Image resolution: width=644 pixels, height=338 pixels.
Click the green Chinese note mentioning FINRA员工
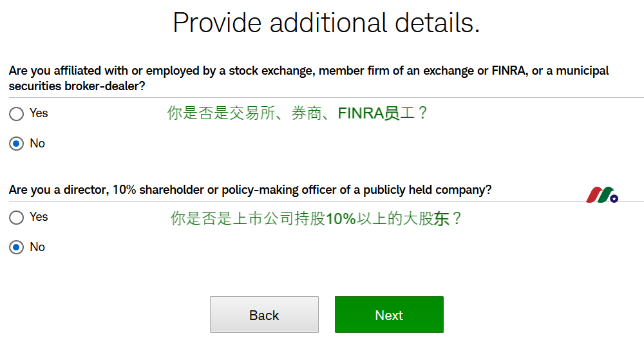[x=298, y=113]
